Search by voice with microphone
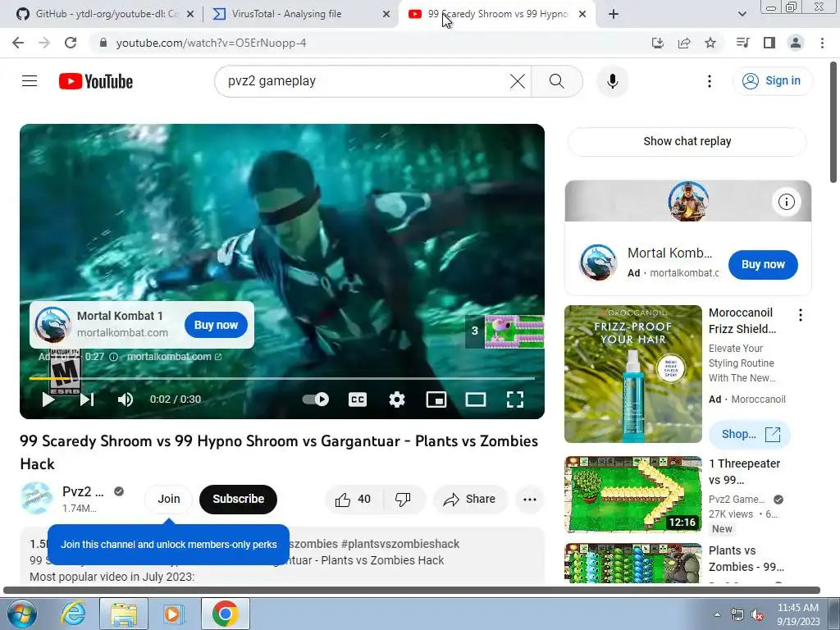The image size is (840, 630). coord(612,81)
